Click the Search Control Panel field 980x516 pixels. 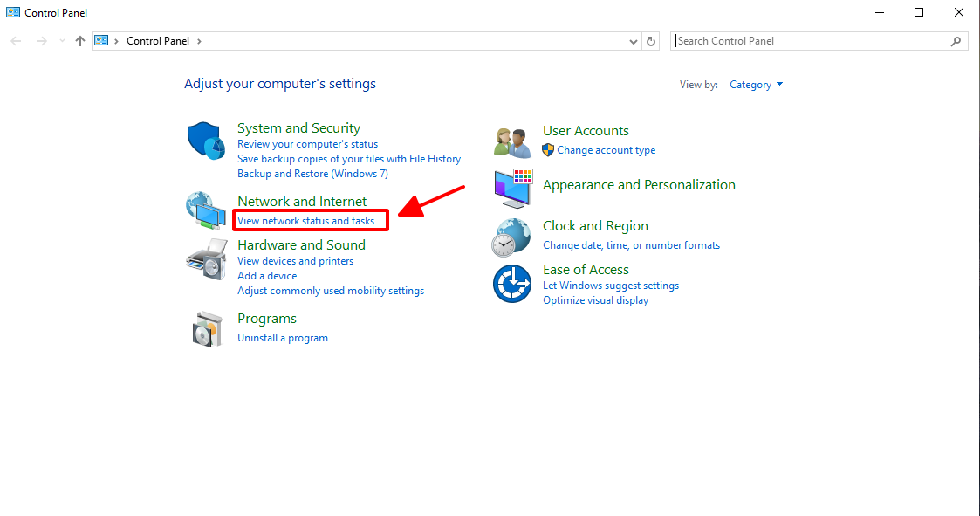pyautogui.click(x=812, y=41)
